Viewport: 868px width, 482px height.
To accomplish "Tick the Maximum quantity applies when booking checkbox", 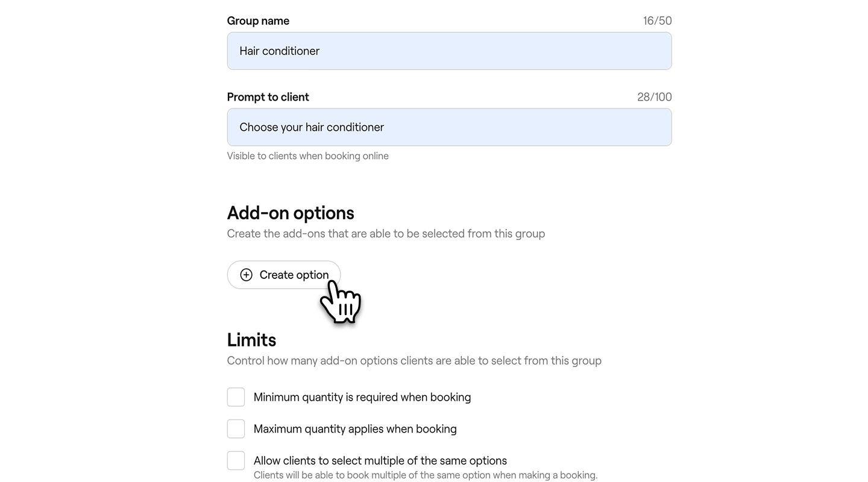I will click(x=236, y=429).
